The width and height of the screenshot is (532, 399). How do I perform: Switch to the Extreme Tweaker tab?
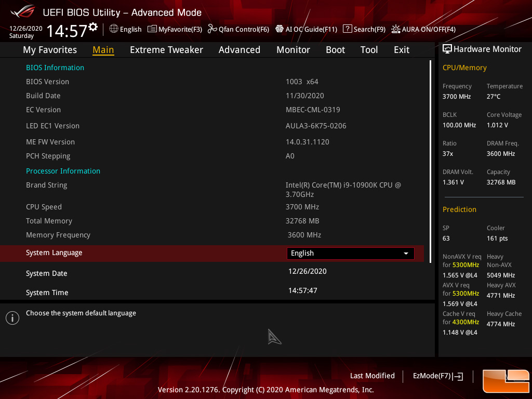166,49
